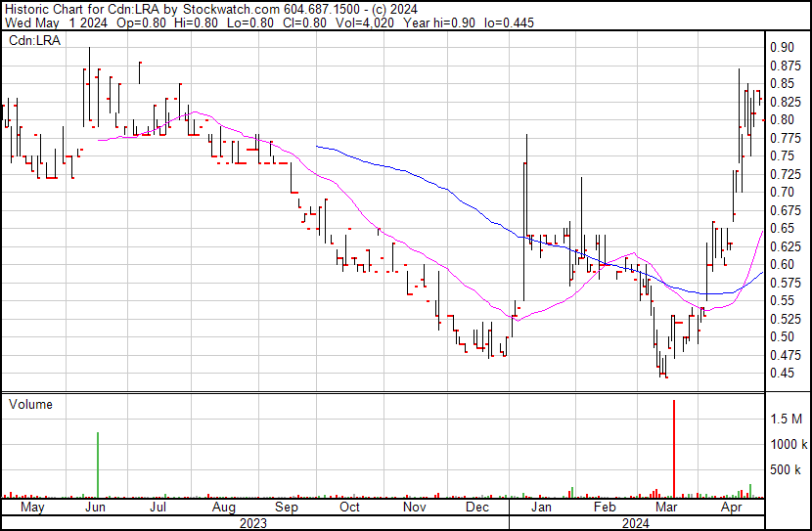Click the Nov month label
The image size is (812, 531).
coord(414,508)
